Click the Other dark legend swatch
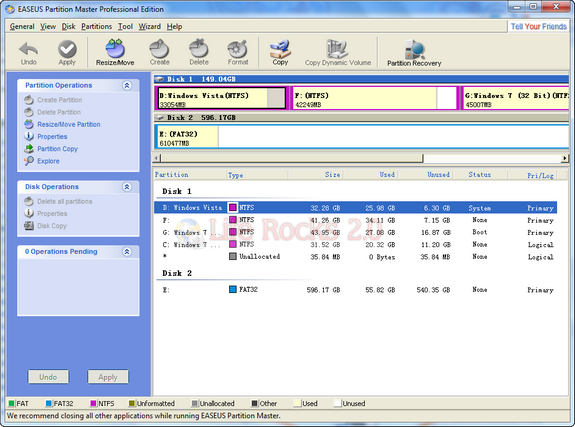Viewport: 575px width, 427px height. click(254, 404)
